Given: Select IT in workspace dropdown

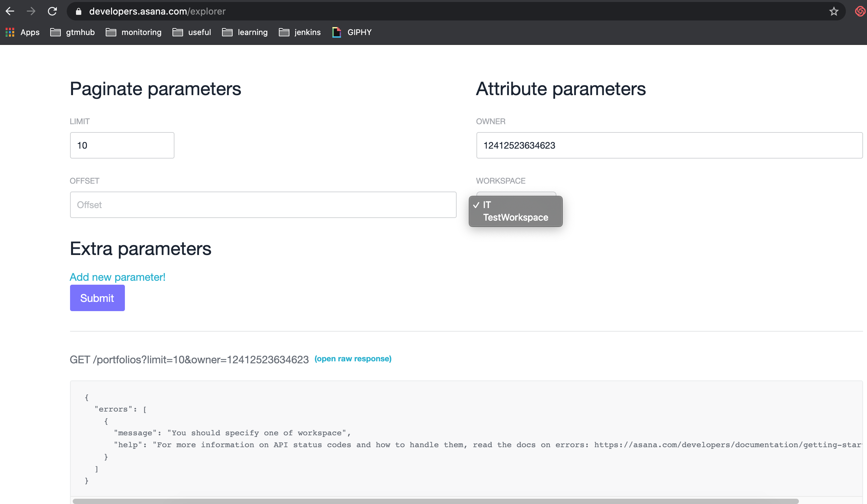Looking at the screenshot, I should 487,205.
